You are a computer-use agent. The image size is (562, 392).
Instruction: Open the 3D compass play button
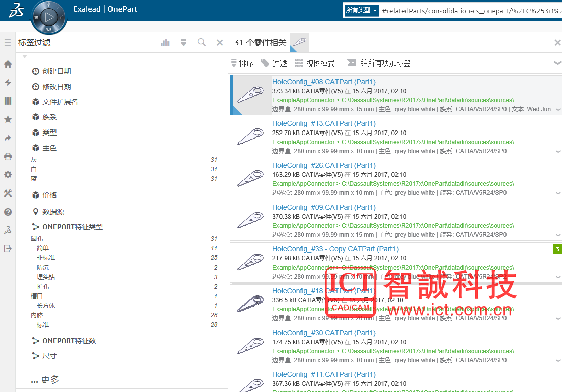pos(49,17)
